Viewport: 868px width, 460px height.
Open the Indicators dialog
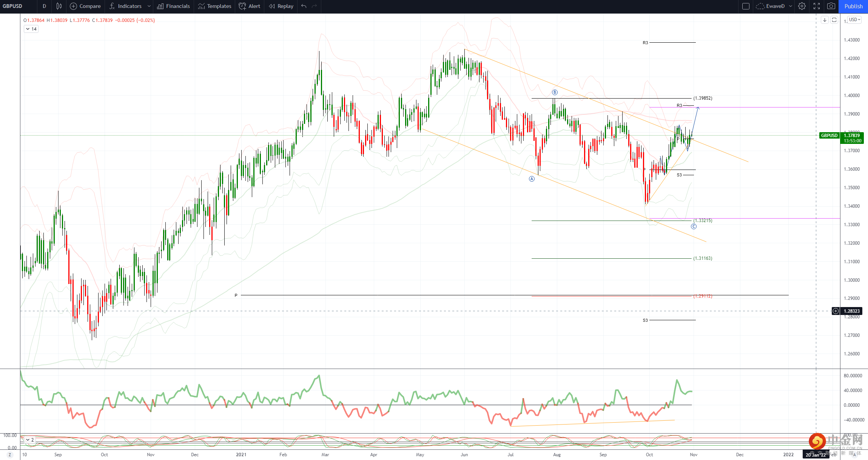126,6
